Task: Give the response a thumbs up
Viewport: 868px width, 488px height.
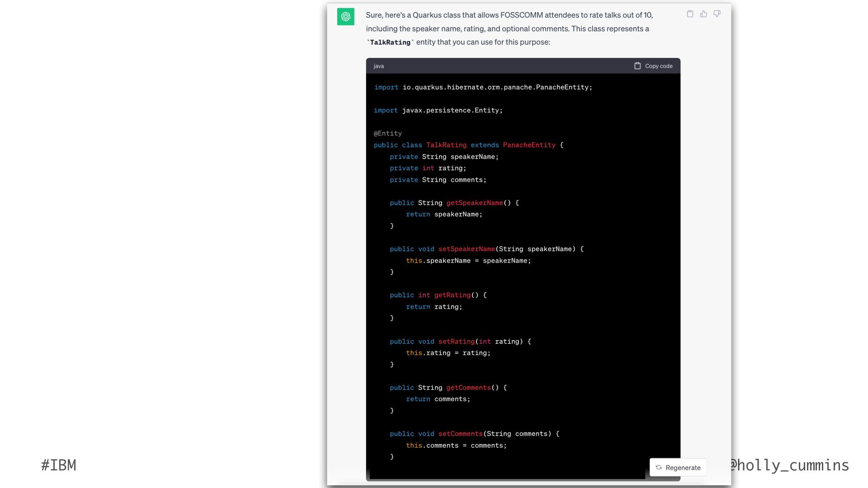Action: point(703,14)
